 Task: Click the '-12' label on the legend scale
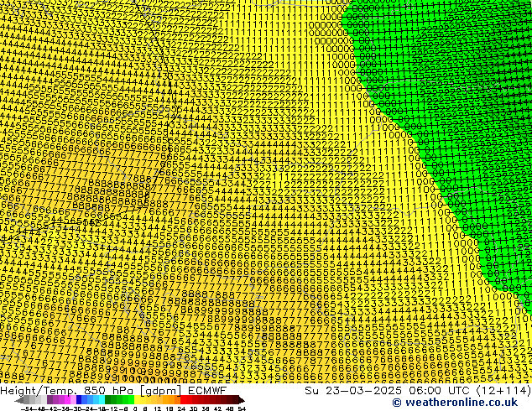tap(112, 409)
